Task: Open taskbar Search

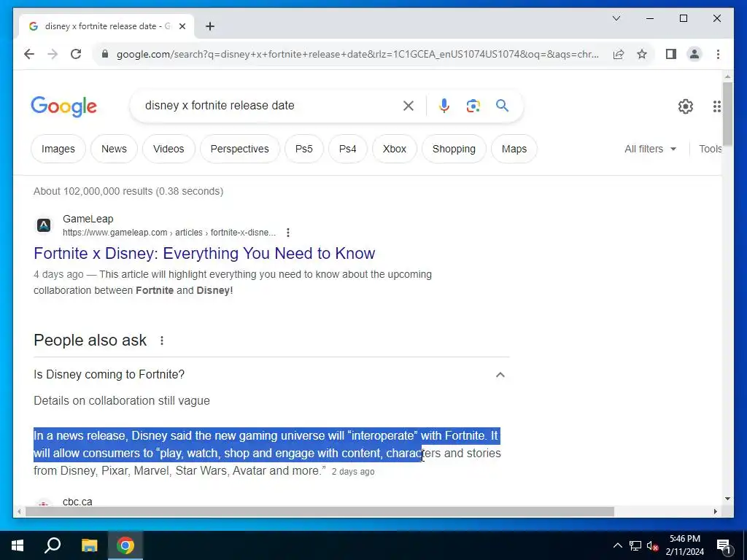Action: tap(53, 545)
